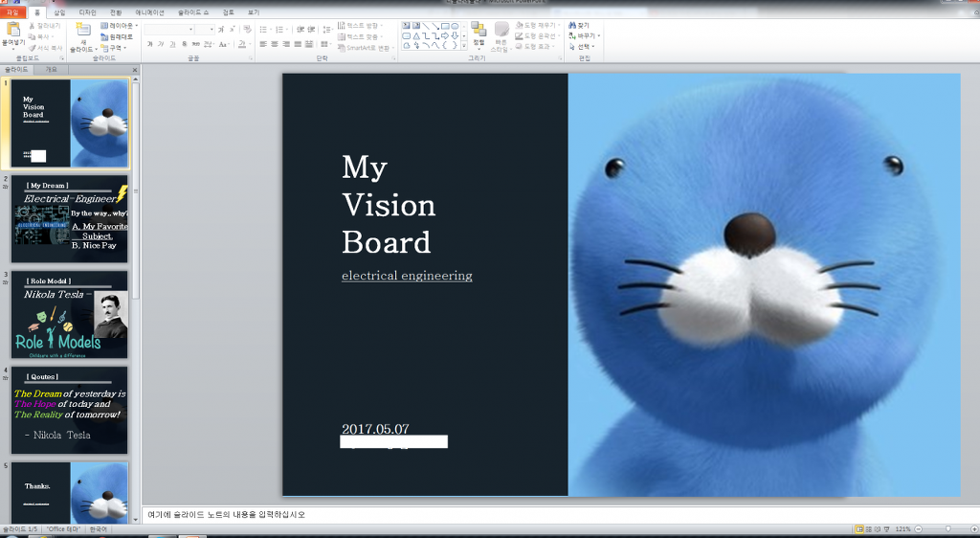Click the slide notes input area

coord(561,515)
